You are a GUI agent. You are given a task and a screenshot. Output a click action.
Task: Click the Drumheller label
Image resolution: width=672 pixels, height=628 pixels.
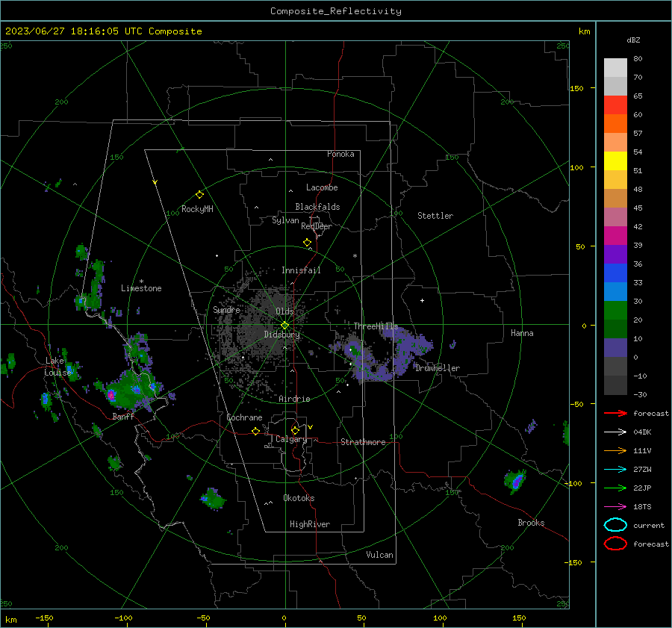pyautogui.click(x=438, y=368)
